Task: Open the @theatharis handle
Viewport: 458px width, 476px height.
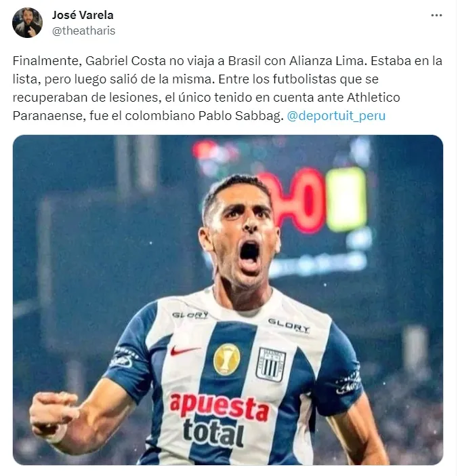Action: tap(84, 31)
